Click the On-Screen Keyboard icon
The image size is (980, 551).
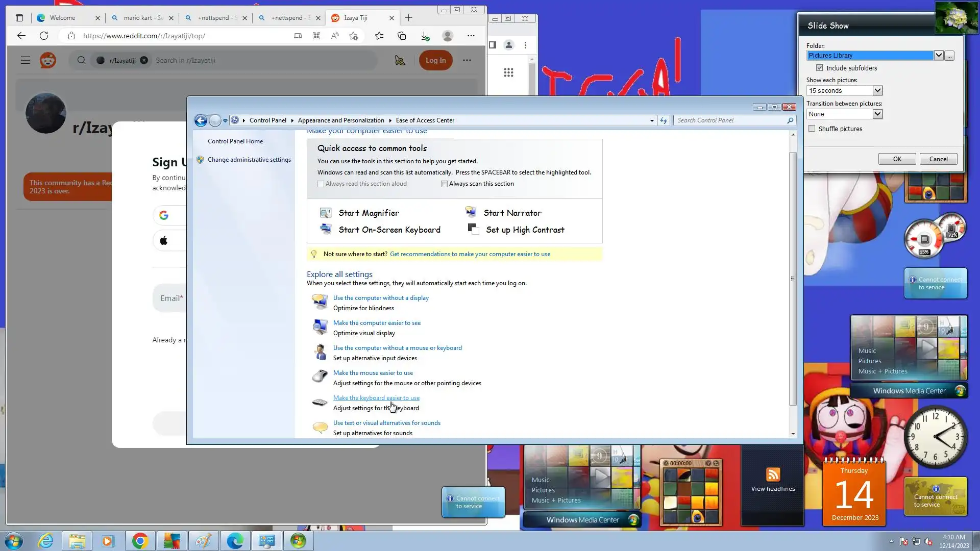coord(325,229)
